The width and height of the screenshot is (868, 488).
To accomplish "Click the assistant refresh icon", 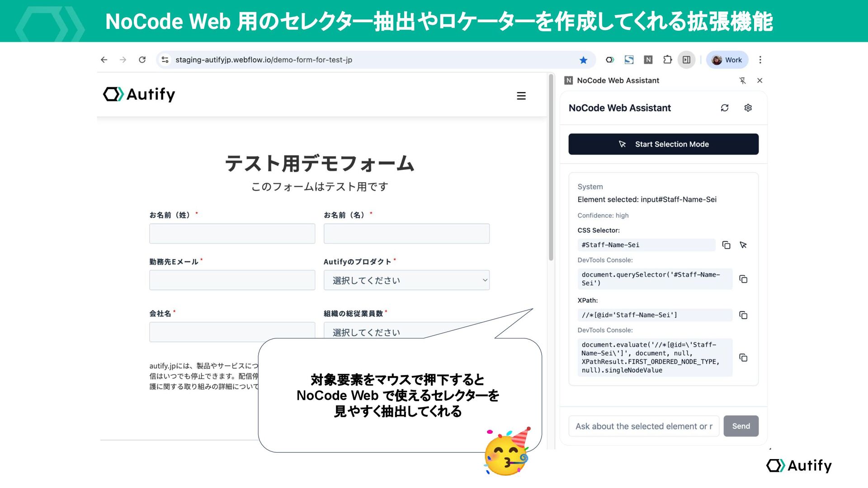I will 725,108.
